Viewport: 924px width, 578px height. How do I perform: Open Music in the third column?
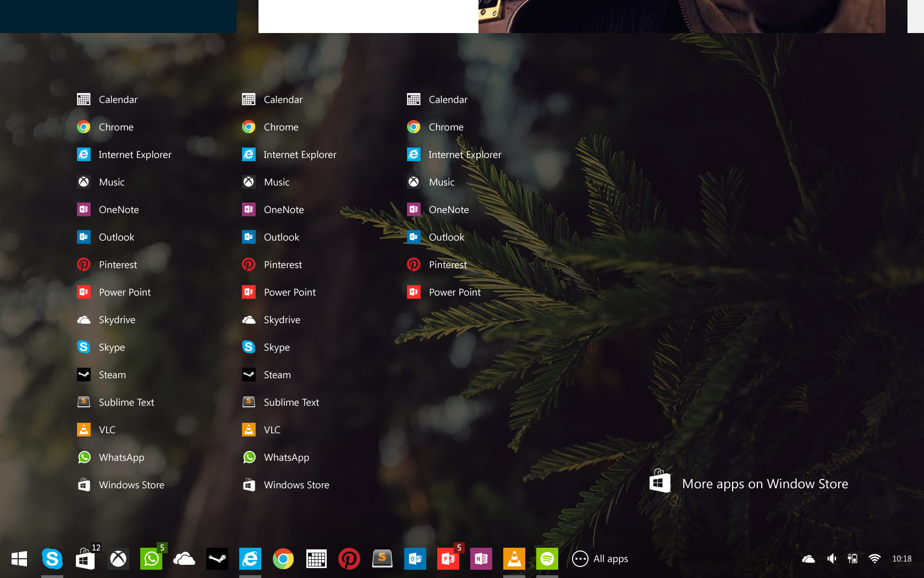point(431,182)
